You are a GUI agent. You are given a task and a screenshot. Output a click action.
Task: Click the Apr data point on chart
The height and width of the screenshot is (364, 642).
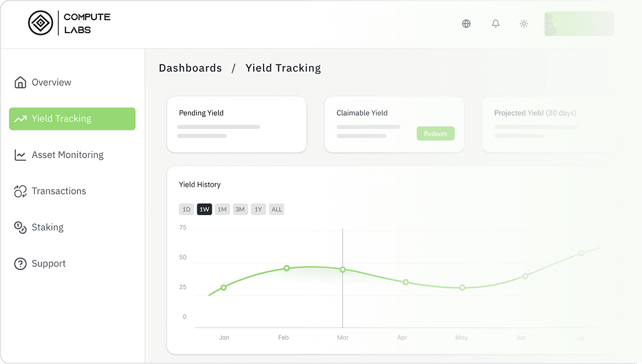[406, 282]
